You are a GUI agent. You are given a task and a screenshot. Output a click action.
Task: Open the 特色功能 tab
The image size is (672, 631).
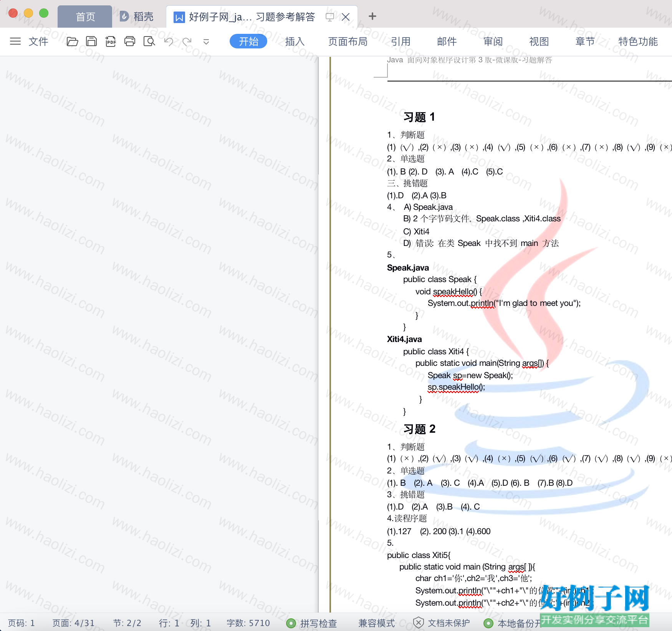pyautogui.click(x=638, y=41)
